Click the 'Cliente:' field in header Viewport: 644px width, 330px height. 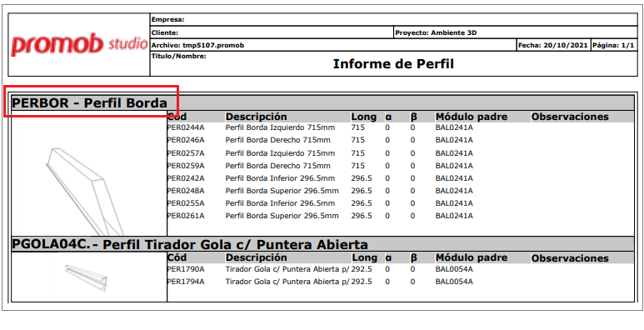point(272,32)
